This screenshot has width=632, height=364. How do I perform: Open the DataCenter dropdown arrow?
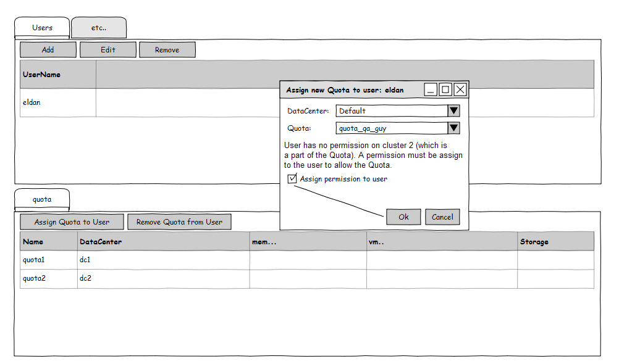[453, 111]
